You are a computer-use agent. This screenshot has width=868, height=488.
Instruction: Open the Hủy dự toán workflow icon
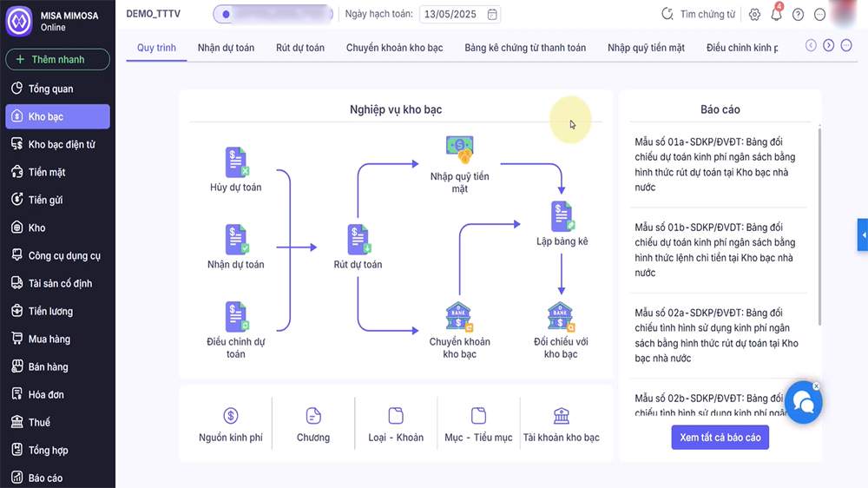click(236, 163)
